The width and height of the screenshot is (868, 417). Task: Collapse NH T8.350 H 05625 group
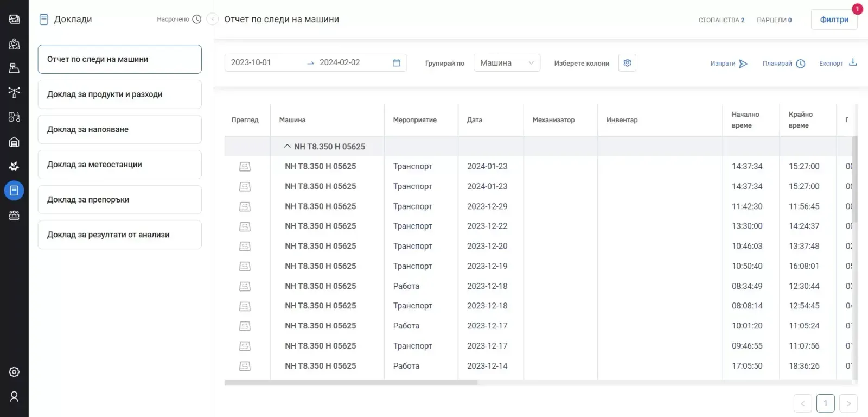click(287, 146)
